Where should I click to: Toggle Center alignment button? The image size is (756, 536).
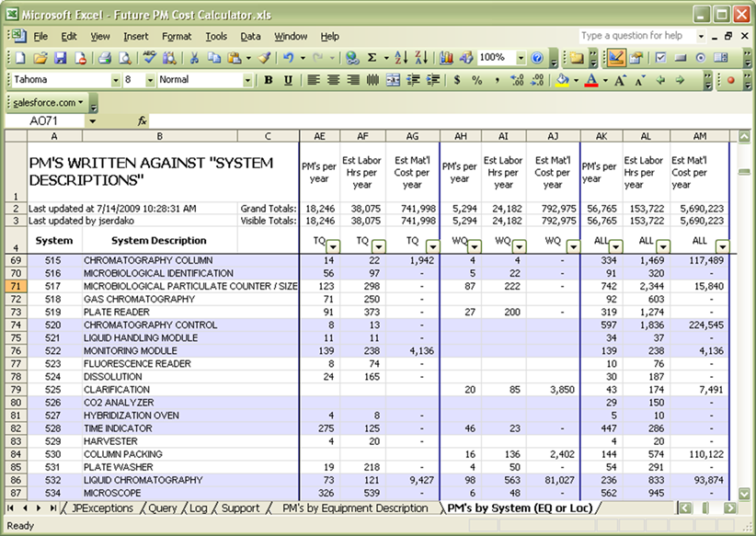coord(333,80)
